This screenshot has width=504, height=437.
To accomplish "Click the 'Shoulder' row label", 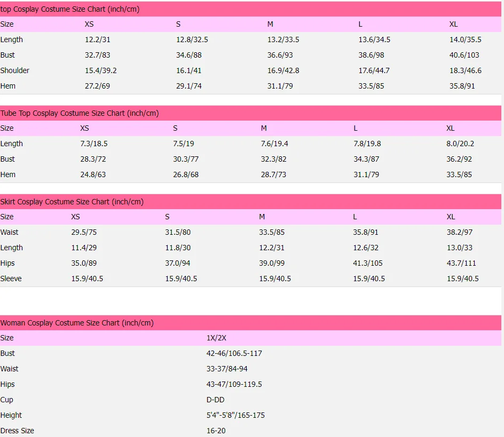I will [x=15, y=70].
